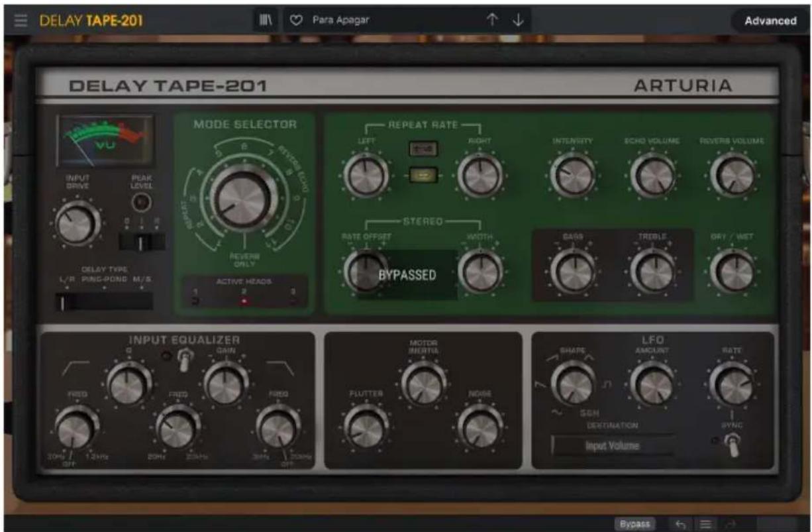Image resolution: width=812 pixels, height=532 pixels.
Task: Click the Repeat Rate Left knob
Action: (x=366, y=177)
